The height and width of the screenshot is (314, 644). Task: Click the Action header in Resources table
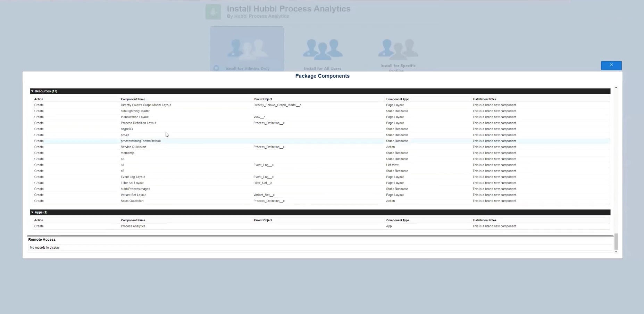click(39, 99)
